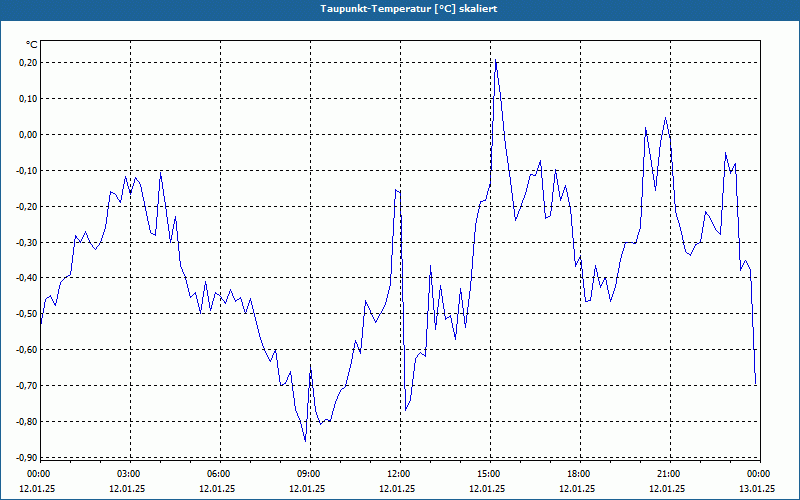Image resolution: width=800 pixels, height=500 pixels.
Task: Click the chart title Taupunkt-Temperatur [°C] skaliert
Action: [x=409, y=9]
